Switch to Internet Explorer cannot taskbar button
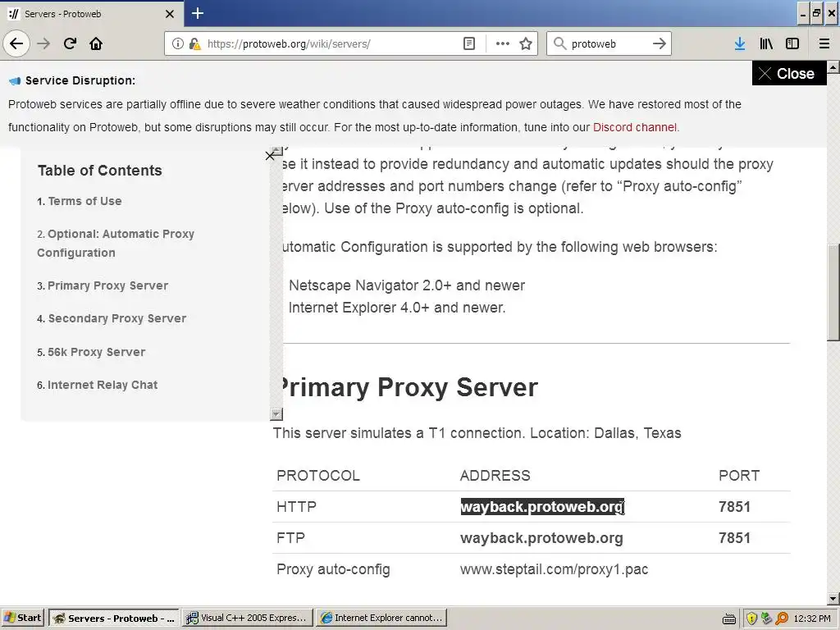840x630 pixels. [x=381, y=618]
